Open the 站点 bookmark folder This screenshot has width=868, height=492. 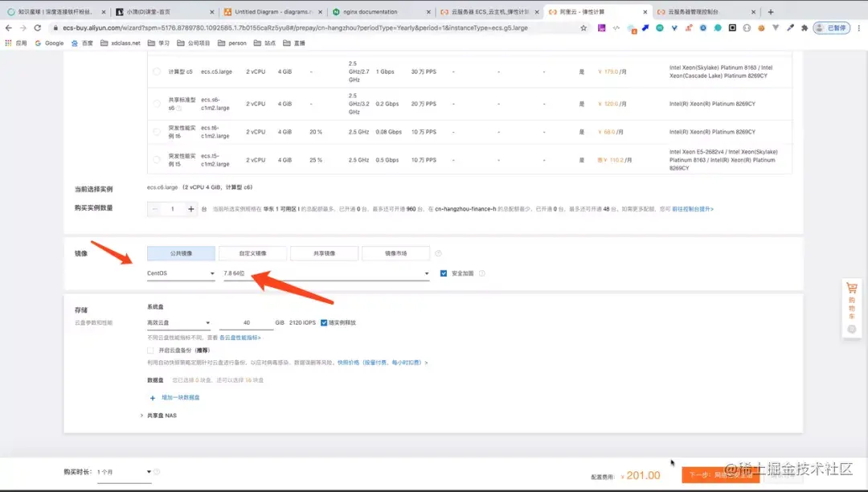(x=264, y=43)
